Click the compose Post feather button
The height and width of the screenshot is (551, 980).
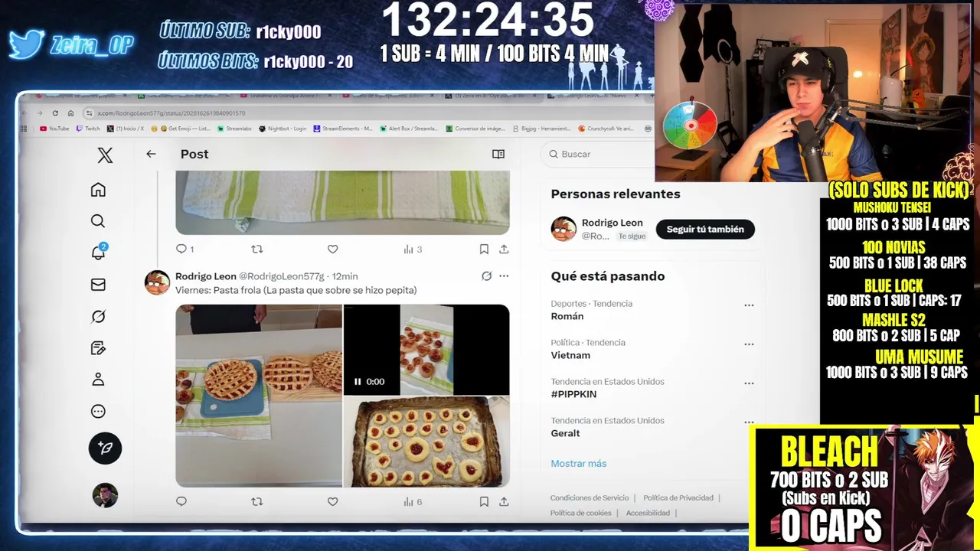tap(105, 448)
